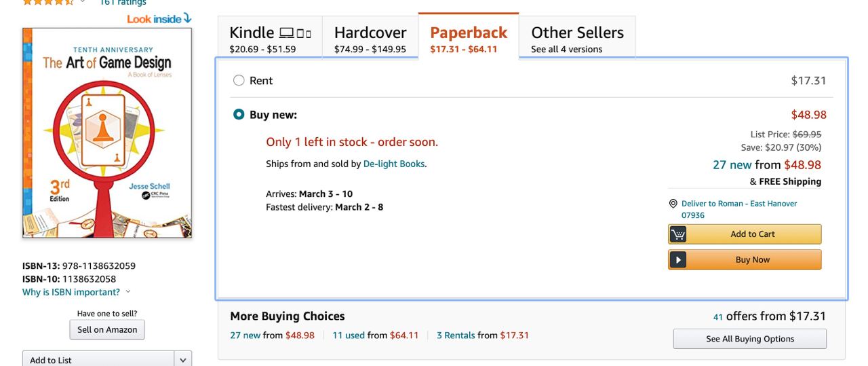868x366 pixels.
Task: Click the Look inside arrow icon
Action: 187,18
